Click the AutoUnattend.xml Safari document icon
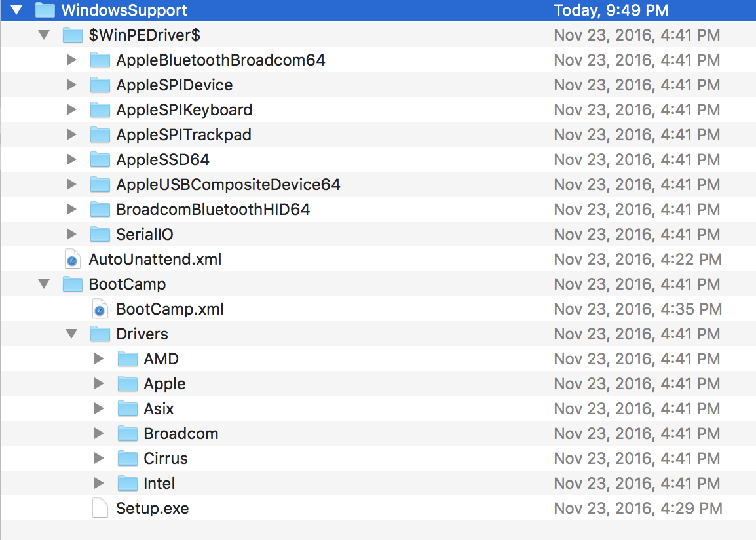This screenshot has height=540, width=756. (72, 259)
